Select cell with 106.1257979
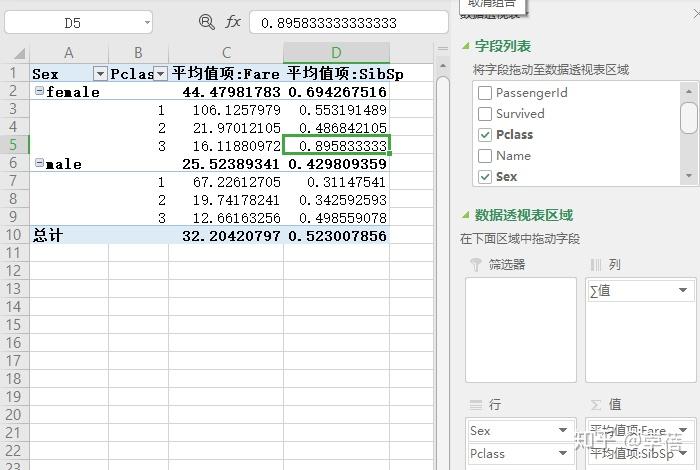This screenshot has width=700, height=470. coord(226,109)
